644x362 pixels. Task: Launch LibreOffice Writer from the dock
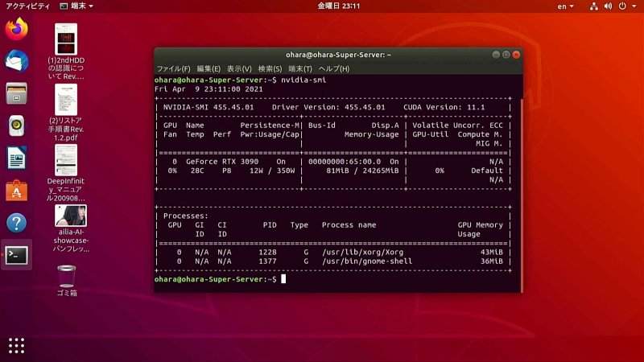point(16,158)
